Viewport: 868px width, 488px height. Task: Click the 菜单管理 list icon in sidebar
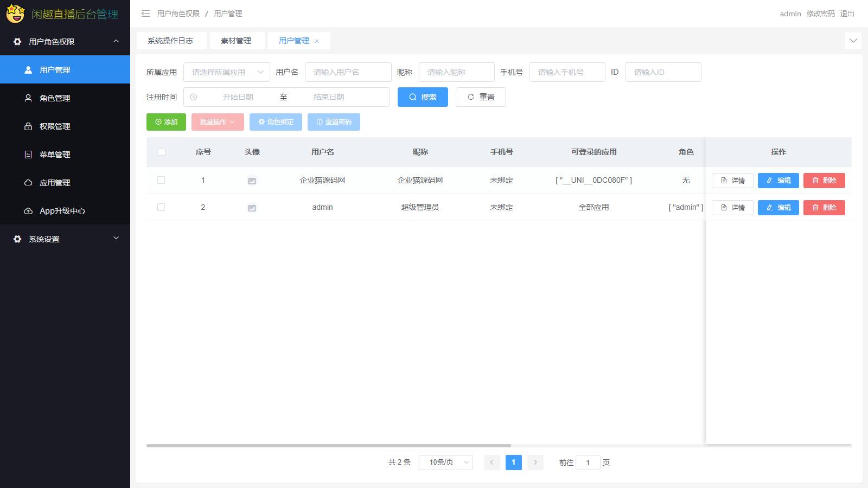click(x=28, y=155)
